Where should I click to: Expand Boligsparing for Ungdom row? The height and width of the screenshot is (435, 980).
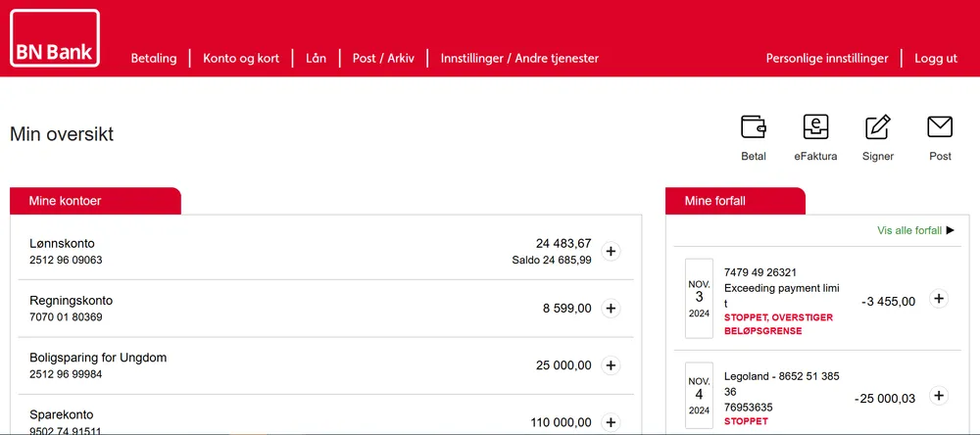tap(611, 365)
